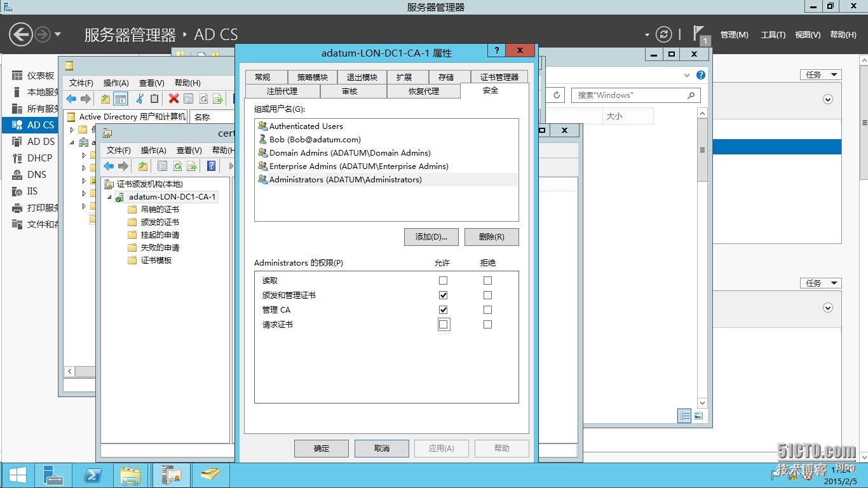The image size is (868, 488).
Task: Go forward in the certsrv console toolbar
Action: click(123, 166)
